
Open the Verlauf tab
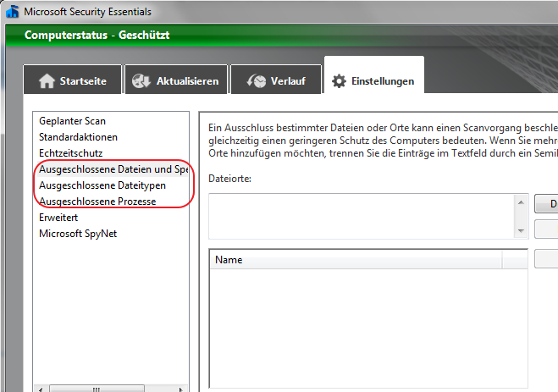(276, 80)
